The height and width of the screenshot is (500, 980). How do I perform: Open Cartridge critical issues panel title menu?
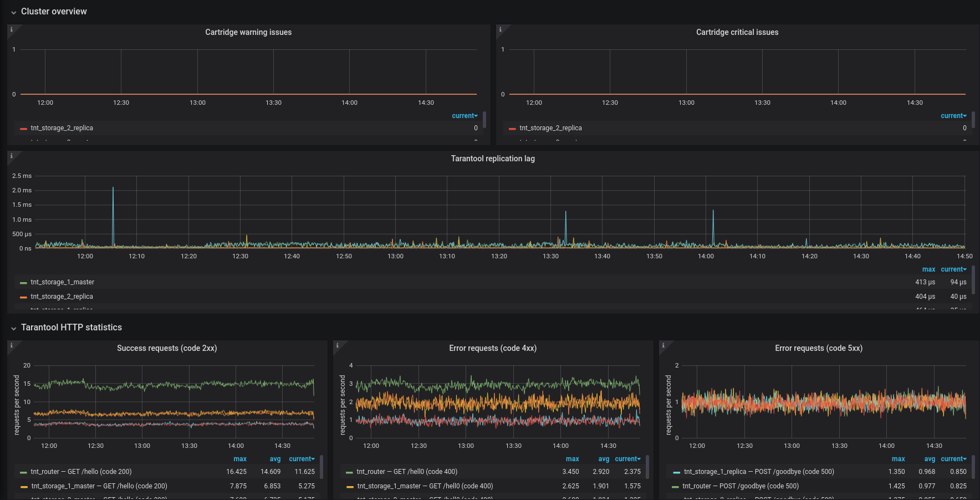click(x=737, y=32)
